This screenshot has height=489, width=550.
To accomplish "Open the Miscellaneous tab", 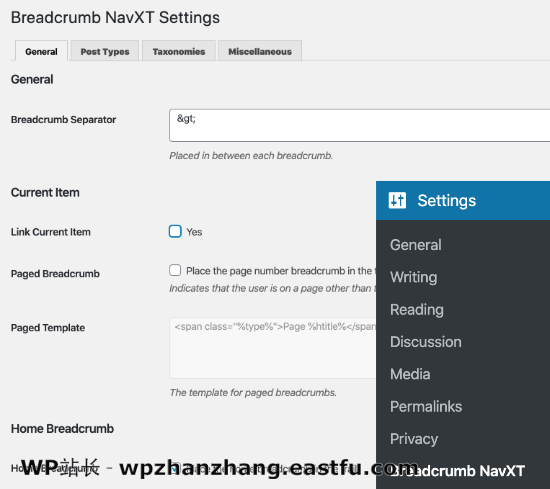I will click(x=260, y=51).
